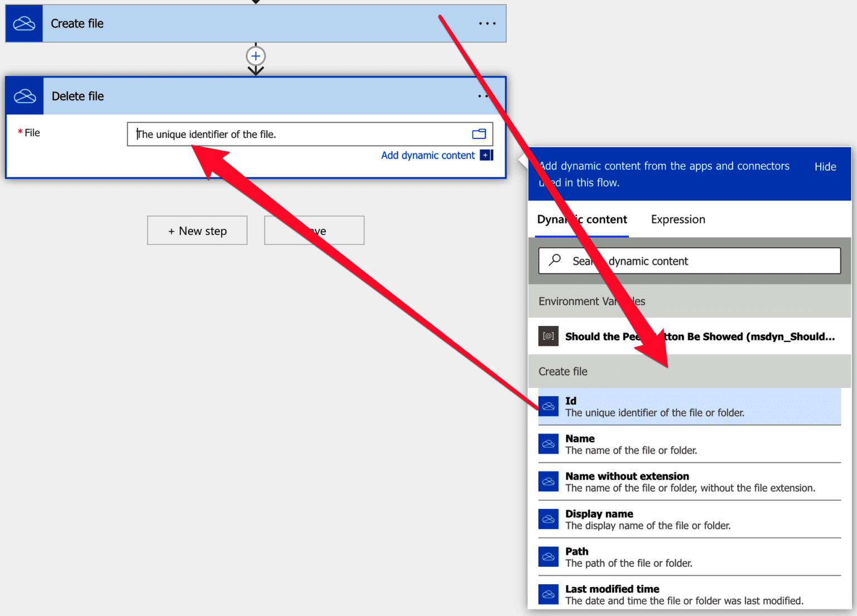Click the OneDrive icon beside the Id property
This screenshot has height=616, width=857.
click(x=548, y=407)
